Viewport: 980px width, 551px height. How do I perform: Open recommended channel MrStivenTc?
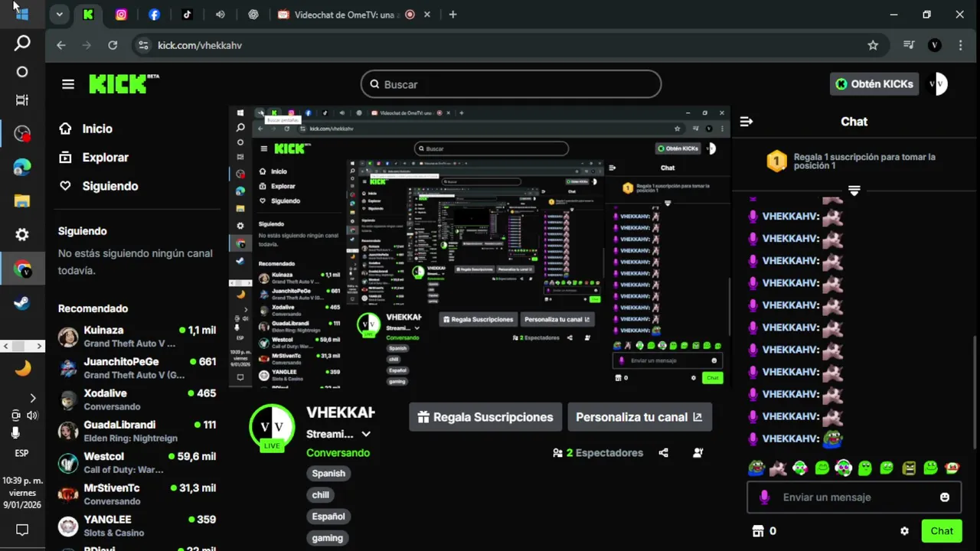pos(137,494)
